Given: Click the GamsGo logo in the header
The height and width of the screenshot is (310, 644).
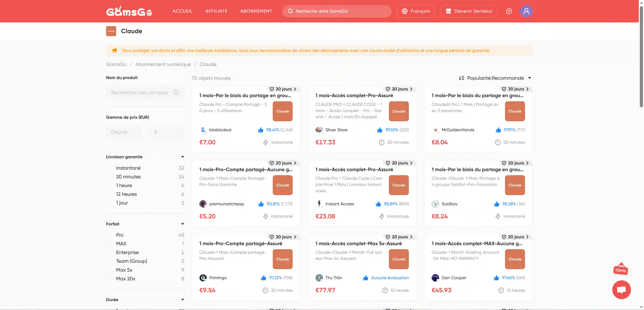Looking at the screenshot, I should [x=129, y=11].
